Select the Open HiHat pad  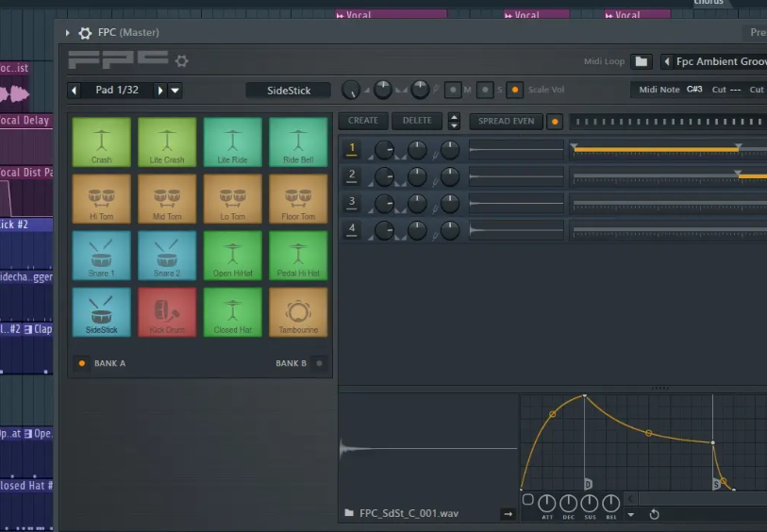click(232, 256)
